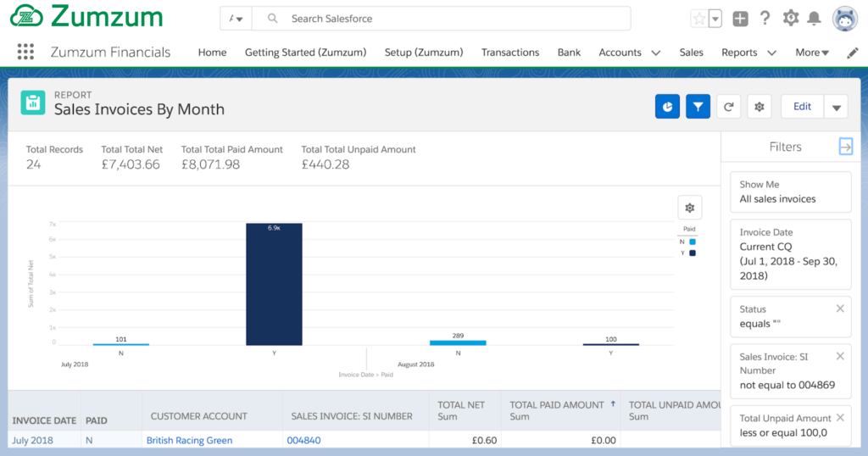This screenshot has width=868, height=456.
Task: Click the report type icon
Action: 33,103
